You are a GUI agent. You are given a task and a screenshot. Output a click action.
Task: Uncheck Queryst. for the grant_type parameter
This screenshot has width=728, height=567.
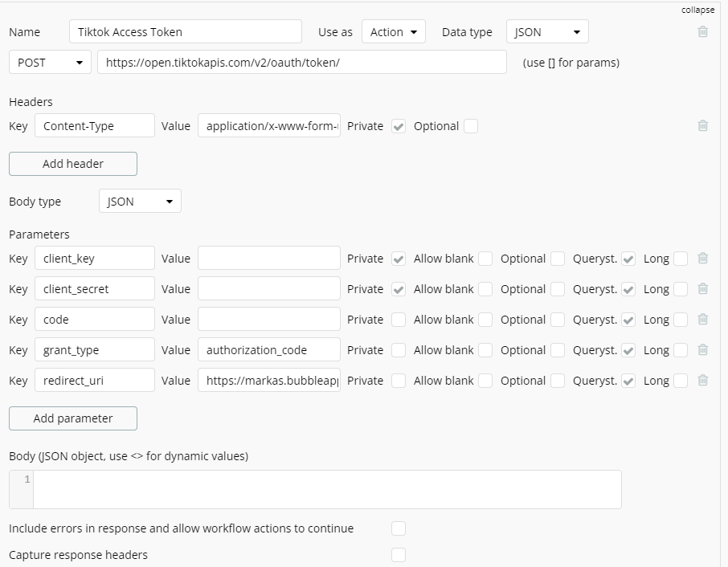628,350
